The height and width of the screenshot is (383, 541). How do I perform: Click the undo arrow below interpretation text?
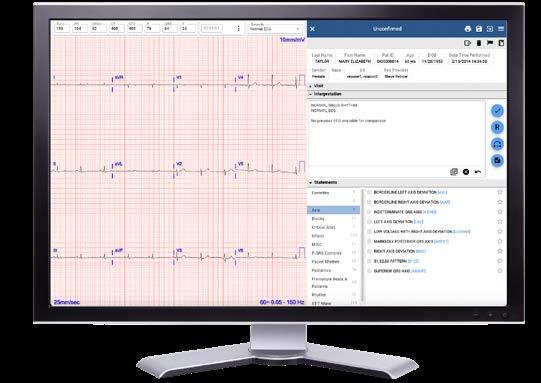478,172
